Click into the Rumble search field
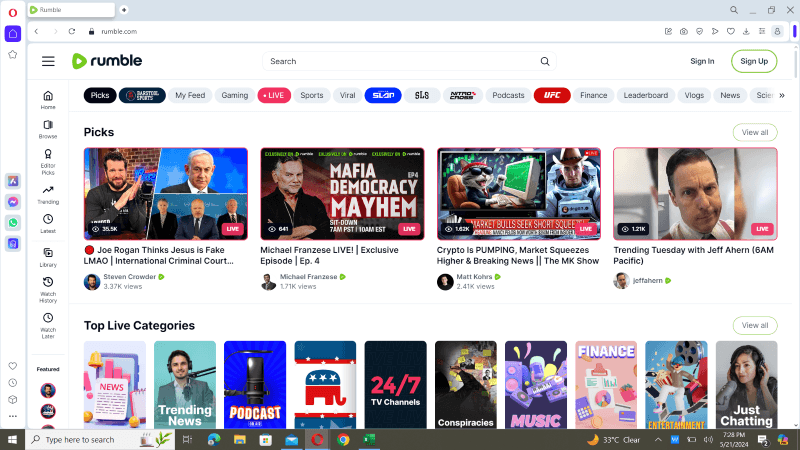 (400, 61)
